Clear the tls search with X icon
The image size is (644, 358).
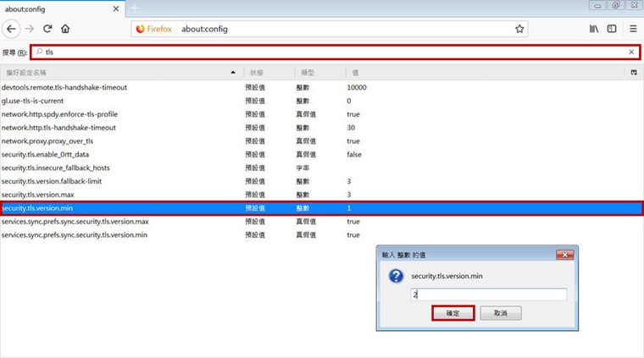pyautogui.click(x=631, y=52)
